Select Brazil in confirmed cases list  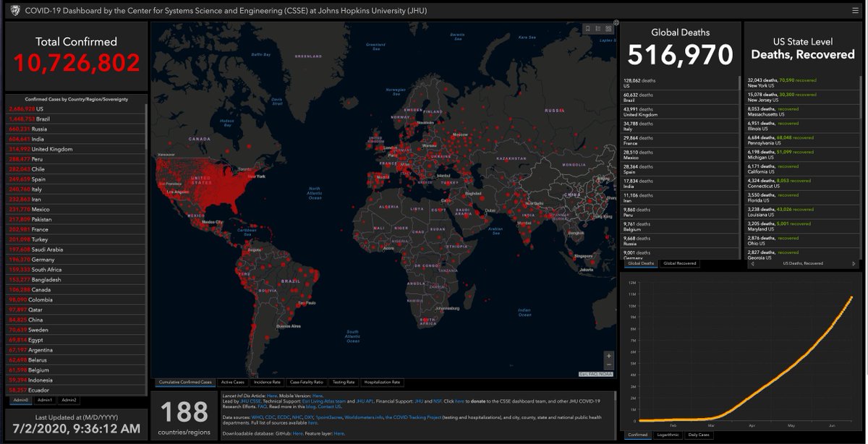tap(76, 119)
